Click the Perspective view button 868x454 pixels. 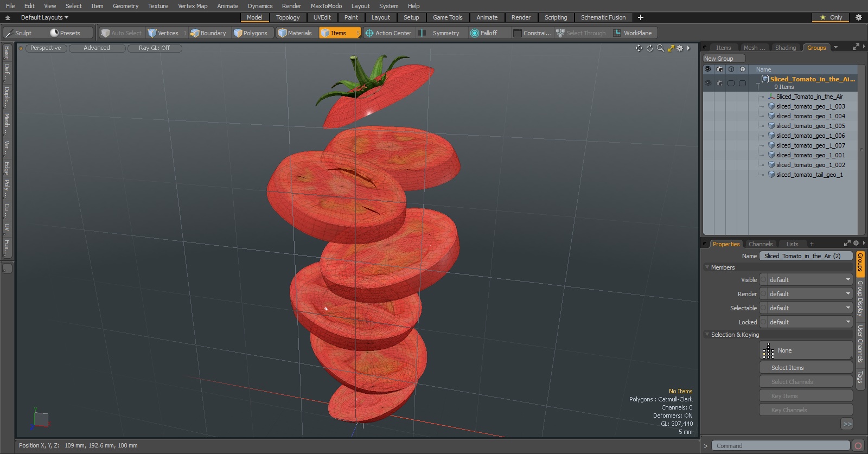point(46,48)
